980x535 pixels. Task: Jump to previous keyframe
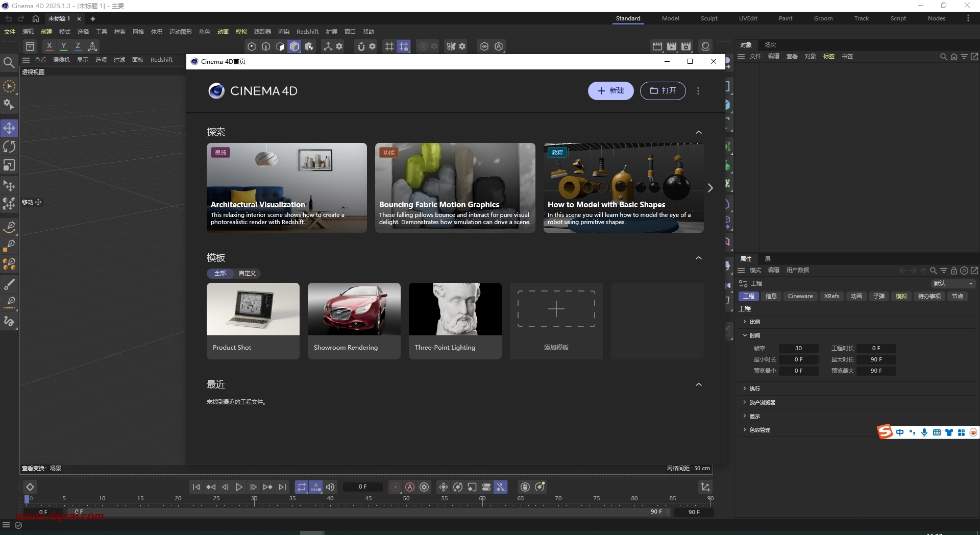coord(211,487)
